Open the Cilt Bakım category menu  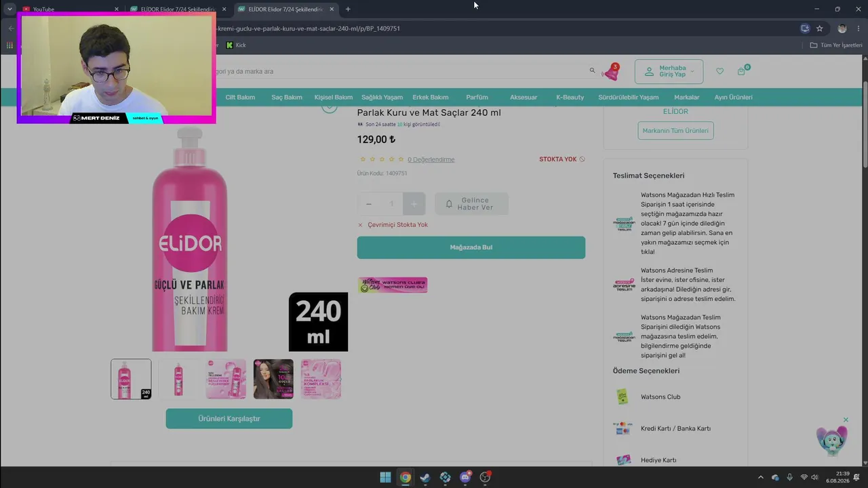(240, 97)
